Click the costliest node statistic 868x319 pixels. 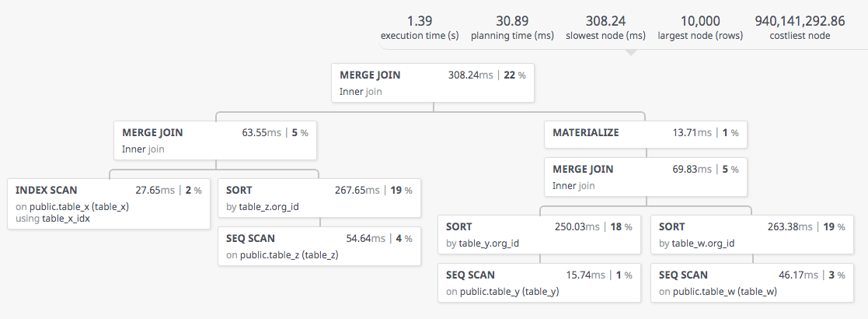[x=800, y=28]
